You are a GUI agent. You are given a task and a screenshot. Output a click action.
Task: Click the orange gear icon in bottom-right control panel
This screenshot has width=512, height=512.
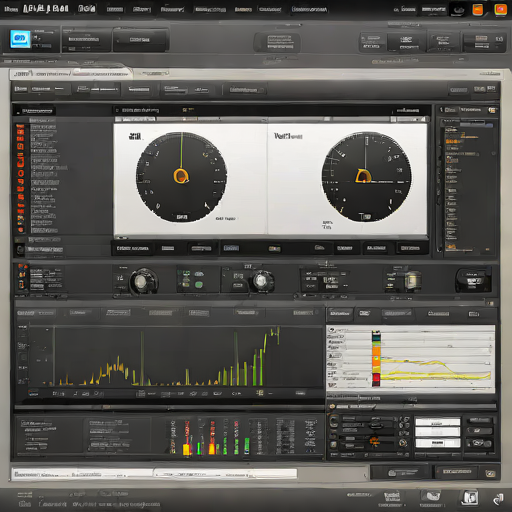[375, 441]
